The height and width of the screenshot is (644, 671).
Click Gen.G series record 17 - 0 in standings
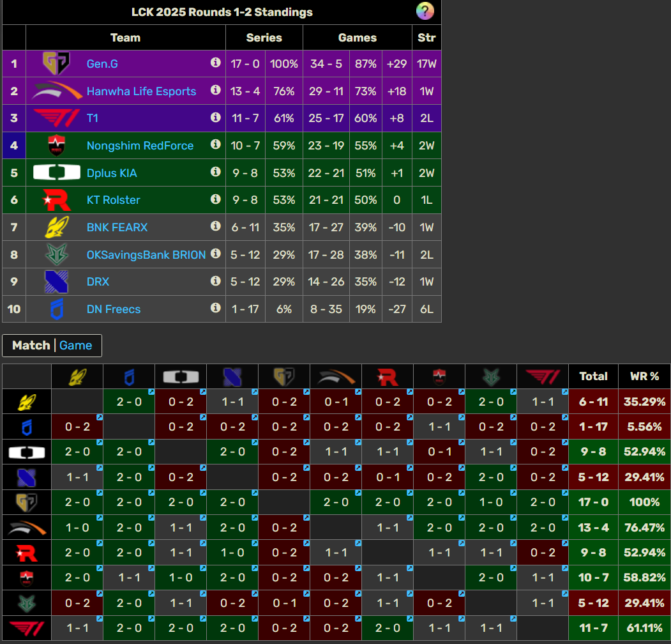point(245,64)
